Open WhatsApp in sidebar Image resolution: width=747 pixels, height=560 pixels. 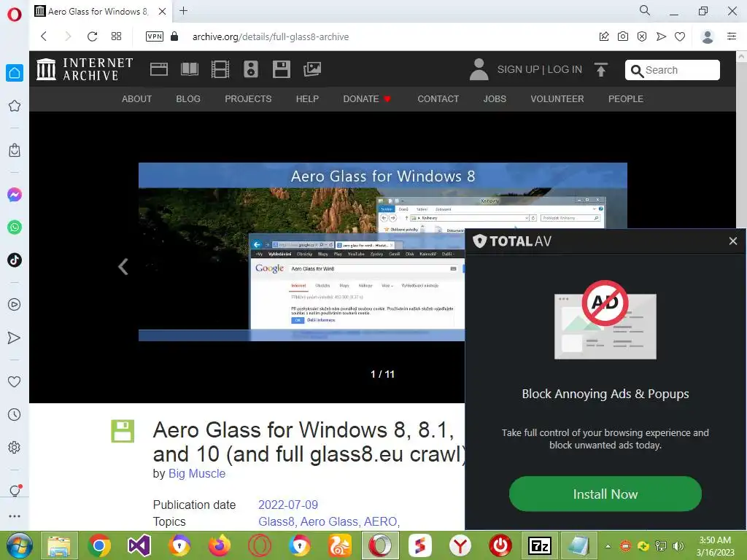coord(15,227)
